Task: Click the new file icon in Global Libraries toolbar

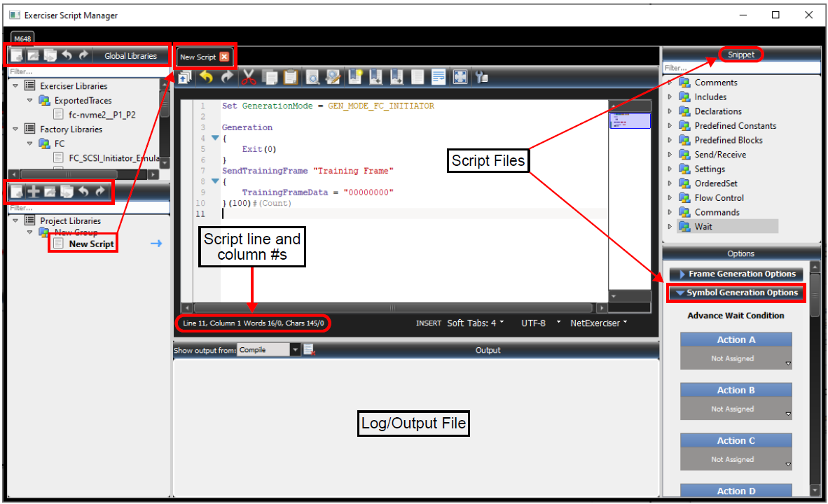Action: pyautogui.click(x=17, y=55)
